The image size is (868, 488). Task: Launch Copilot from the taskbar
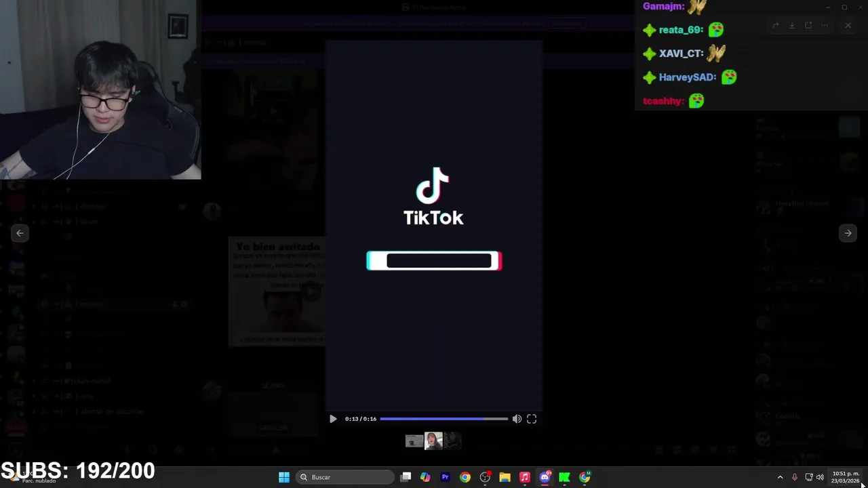(425, 477)
